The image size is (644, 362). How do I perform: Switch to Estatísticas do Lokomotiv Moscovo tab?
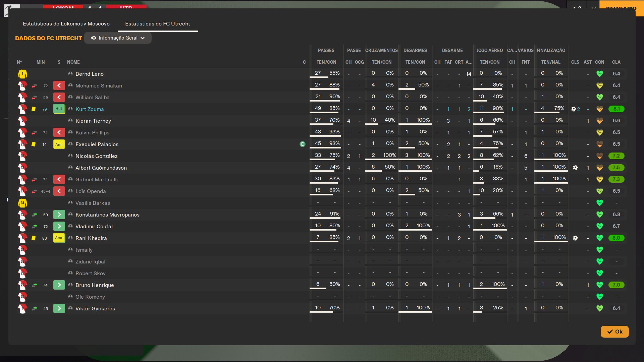click(x=66, y=24)
